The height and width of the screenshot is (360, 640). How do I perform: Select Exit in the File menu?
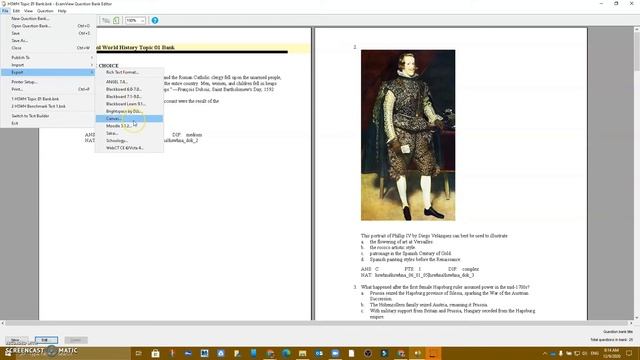pyautogui.click(x=47, y=123)
